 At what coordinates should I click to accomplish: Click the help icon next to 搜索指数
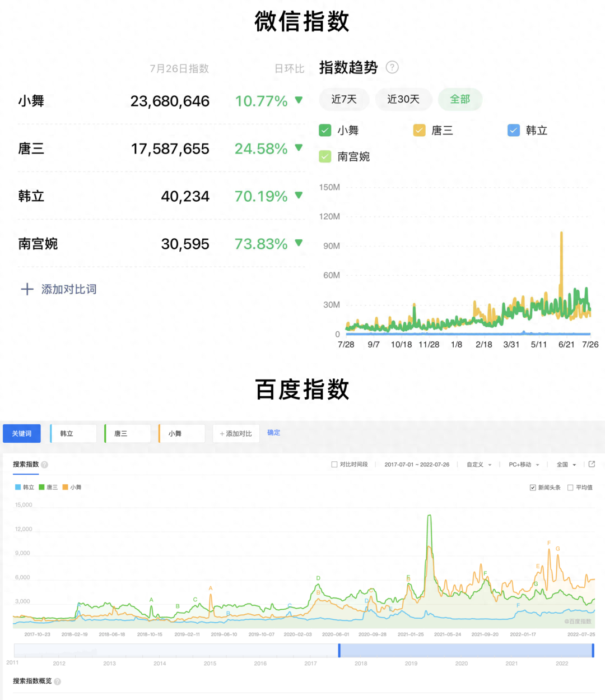pyautogui.click(x=45, y=465)
